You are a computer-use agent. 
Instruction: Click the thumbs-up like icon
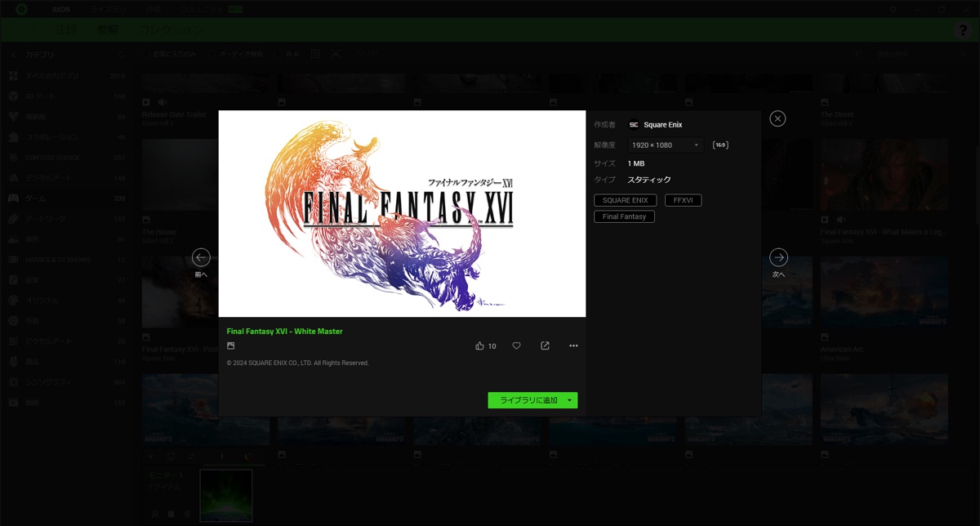[480, 346]
